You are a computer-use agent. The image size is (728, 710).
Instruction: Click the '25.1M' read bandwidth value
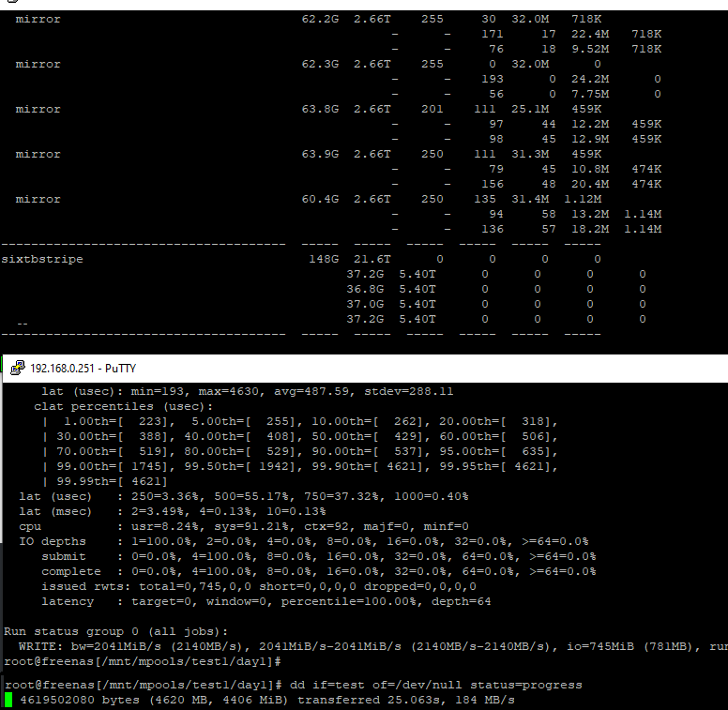(x=530, y=109)
